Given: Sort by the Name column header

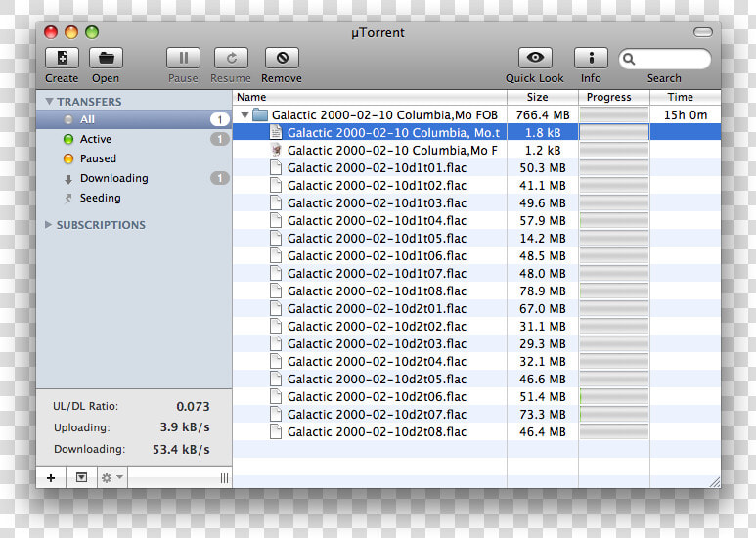Looking at the screenshot, I should coord(370,97).
